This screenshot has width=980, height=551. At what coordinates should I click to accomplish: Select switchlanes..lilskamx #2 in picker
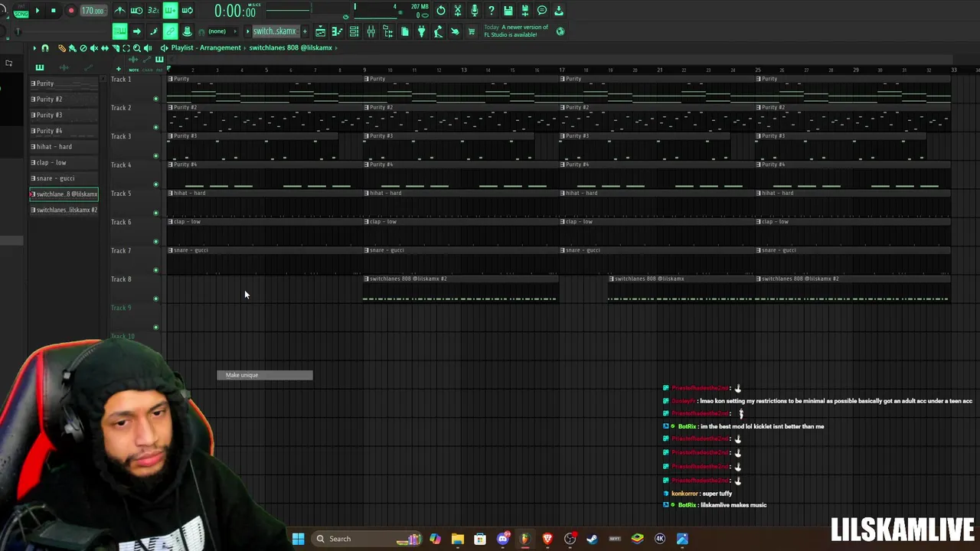coord(64,210)
